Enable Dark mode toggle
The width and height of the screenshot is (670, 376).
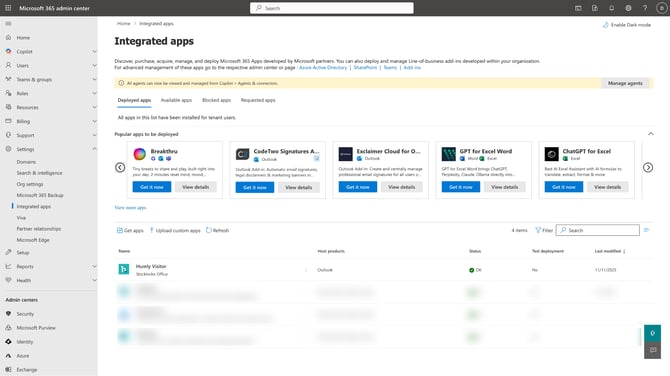click(626, 25)
